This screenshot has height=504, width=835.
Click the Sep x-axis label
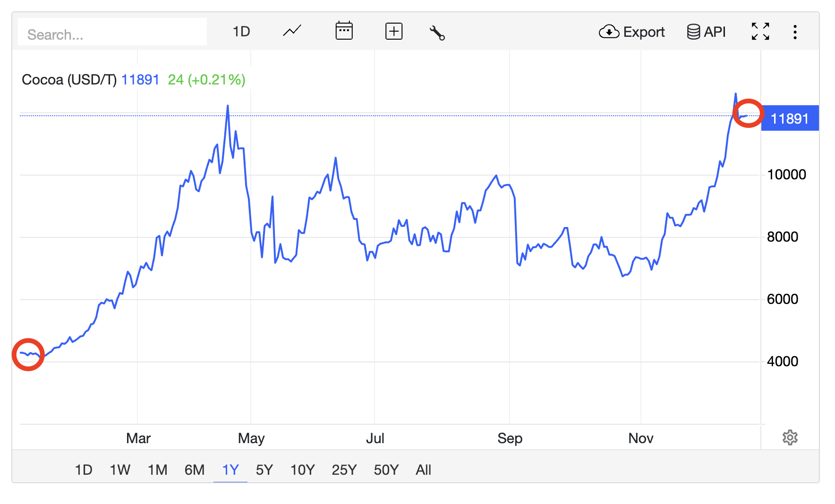click(510, 438)
